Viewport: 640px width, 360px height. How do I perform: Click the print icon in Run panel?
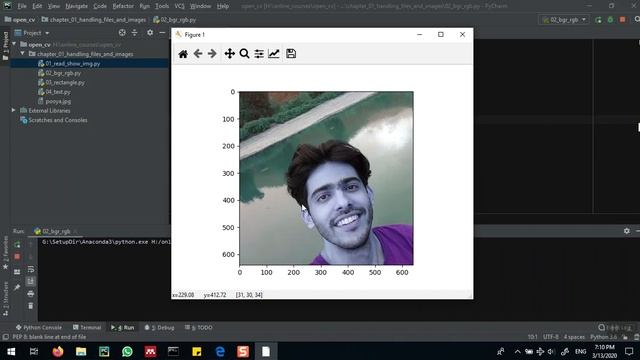31,294
